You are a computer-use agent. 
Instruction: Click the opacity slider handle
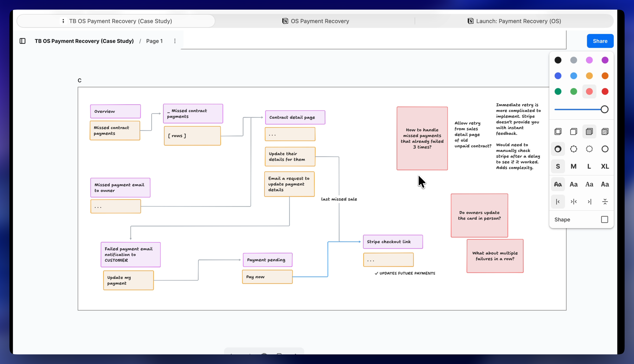pyautogui.click(x=604, y=109)
